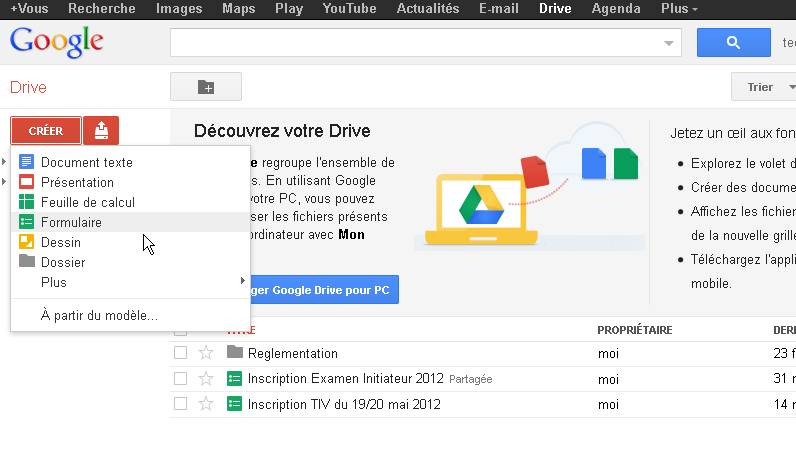Click the yellow Dessin icon

(x=26, y=242)
